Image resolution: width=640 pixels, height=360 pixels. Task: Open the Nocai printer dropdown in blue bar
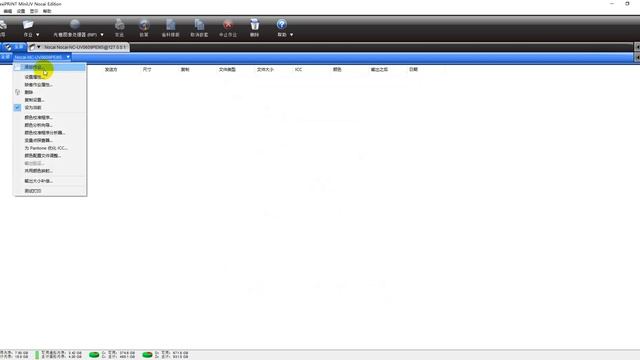[68, 57]
